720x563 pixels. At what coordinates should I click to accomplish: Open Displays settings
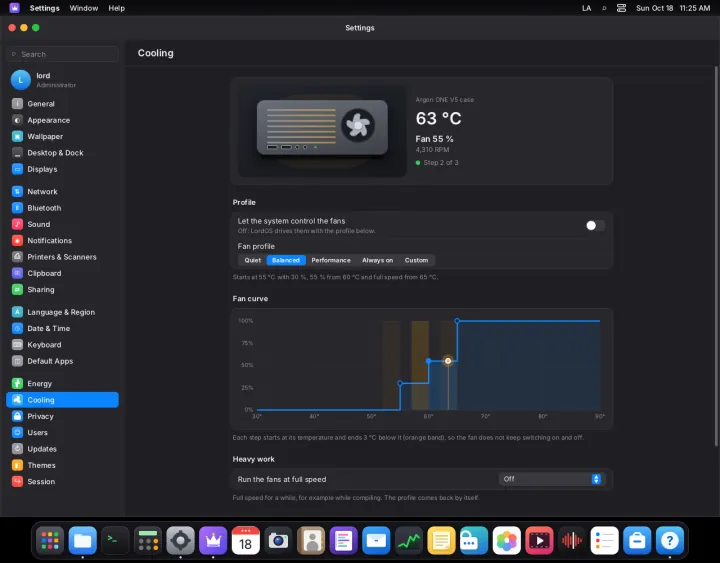pyautogui.click(x=62, y=169)
